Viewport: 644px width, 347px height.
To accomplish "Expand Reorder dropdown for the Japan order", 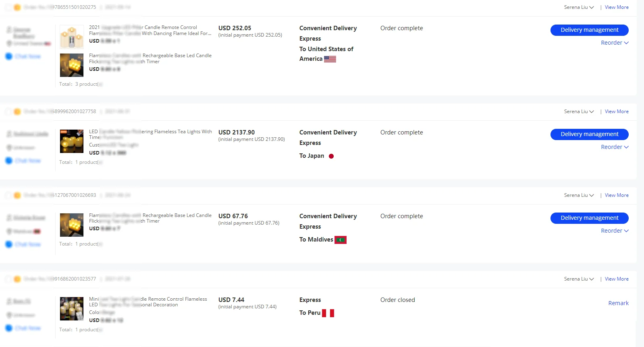I will (x=615, y=147).
